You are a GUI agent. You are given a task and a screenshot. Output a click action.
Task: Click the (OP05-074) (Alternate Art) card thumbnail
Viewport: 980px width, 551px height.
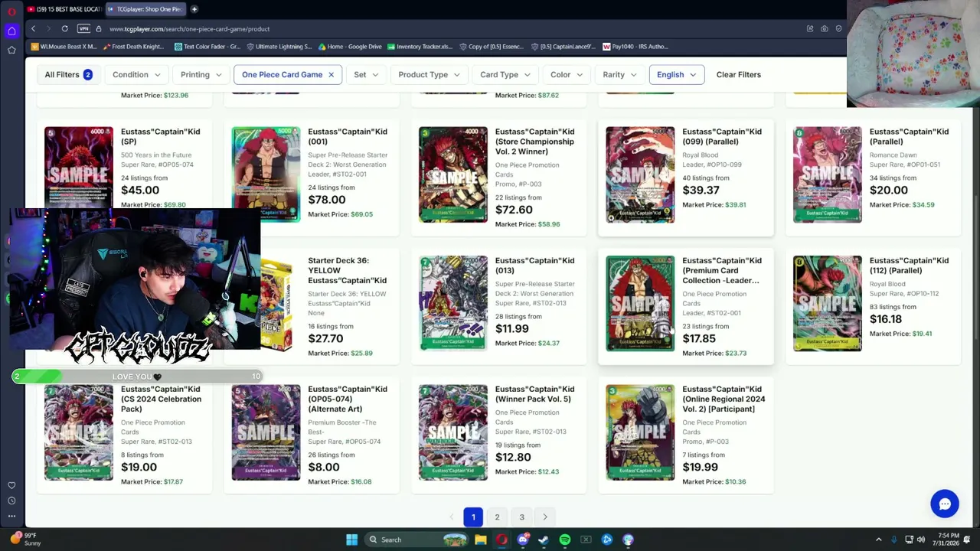pos(266,432)
